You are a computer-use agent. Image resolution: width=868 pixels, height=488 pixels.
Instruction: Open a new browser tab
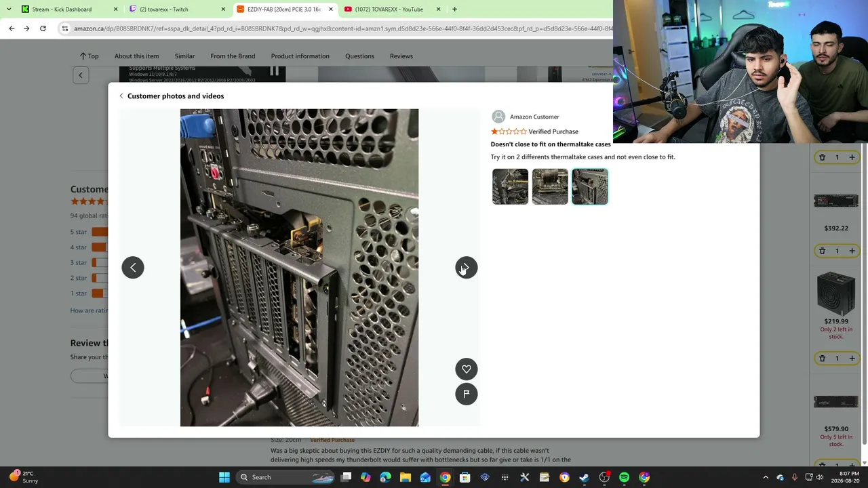(454, 9)
